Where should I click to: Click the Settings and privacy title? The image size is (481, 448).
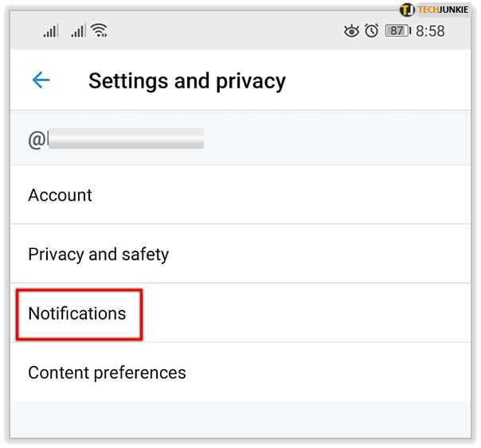186,80
